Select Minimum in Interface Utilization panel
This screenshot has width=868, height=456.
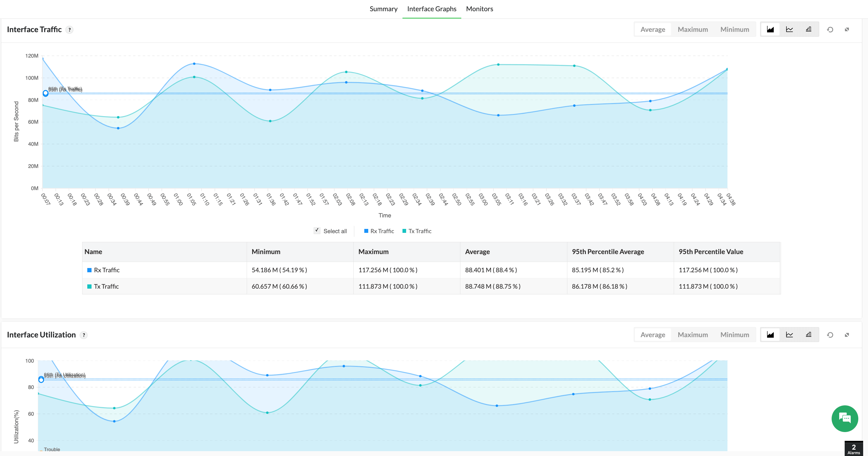pyautogui.click(x=735, y=335)
